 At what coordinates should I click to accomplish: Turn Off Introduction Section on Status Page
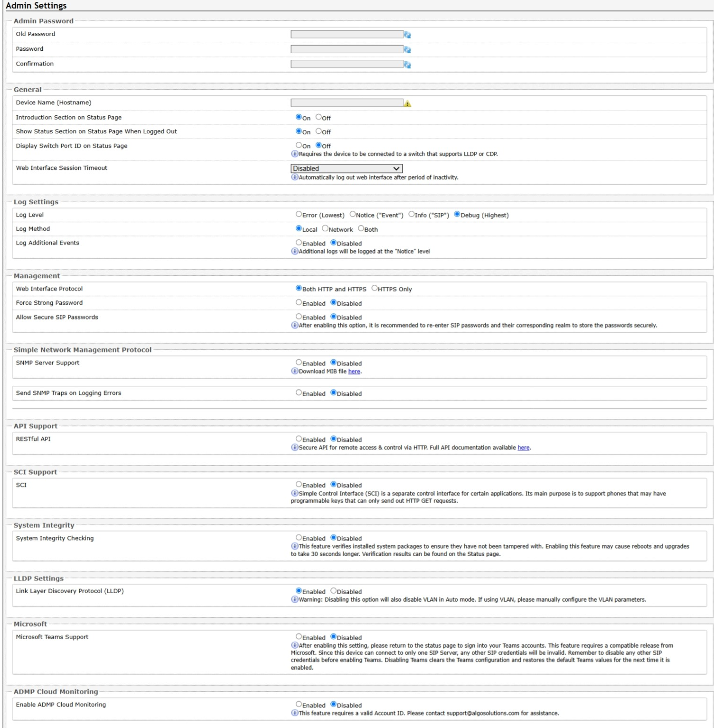(319, 117)
